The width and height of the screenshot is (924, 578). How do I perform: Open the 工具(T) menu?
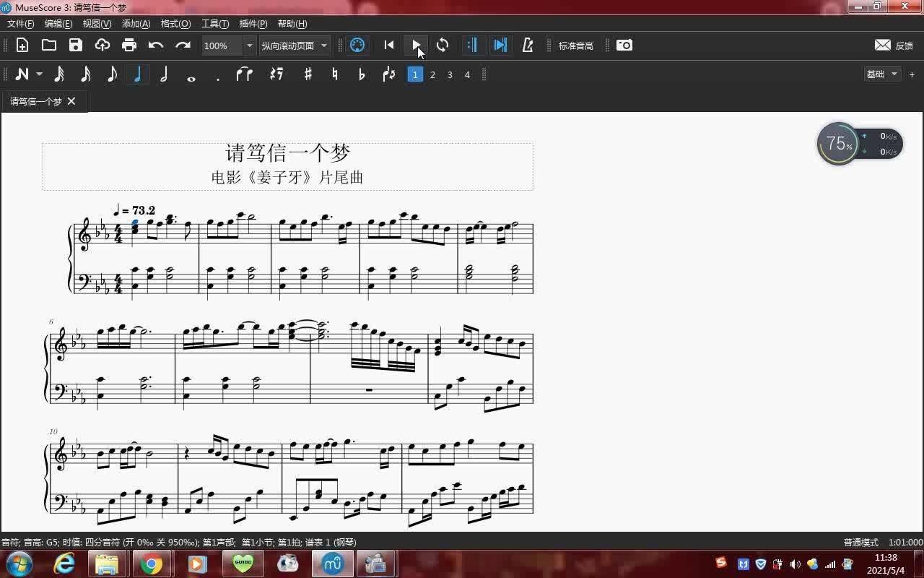click(215, 24)
